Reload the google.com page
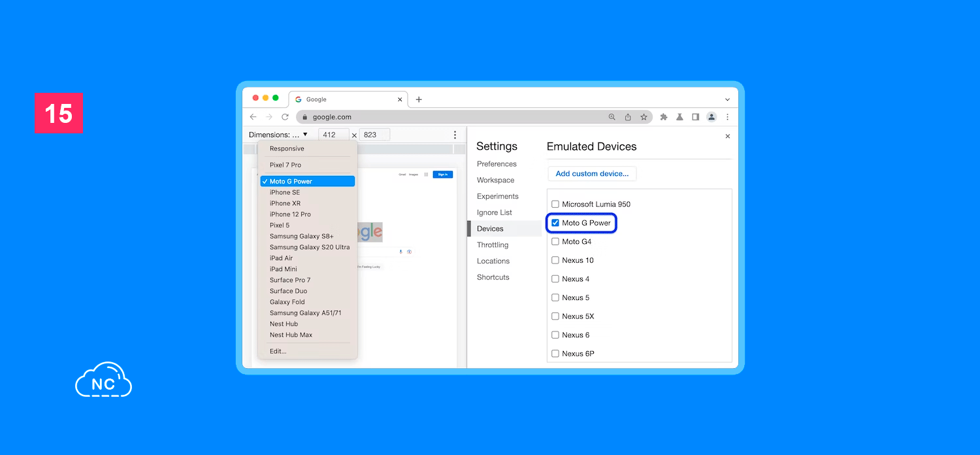 285,117
